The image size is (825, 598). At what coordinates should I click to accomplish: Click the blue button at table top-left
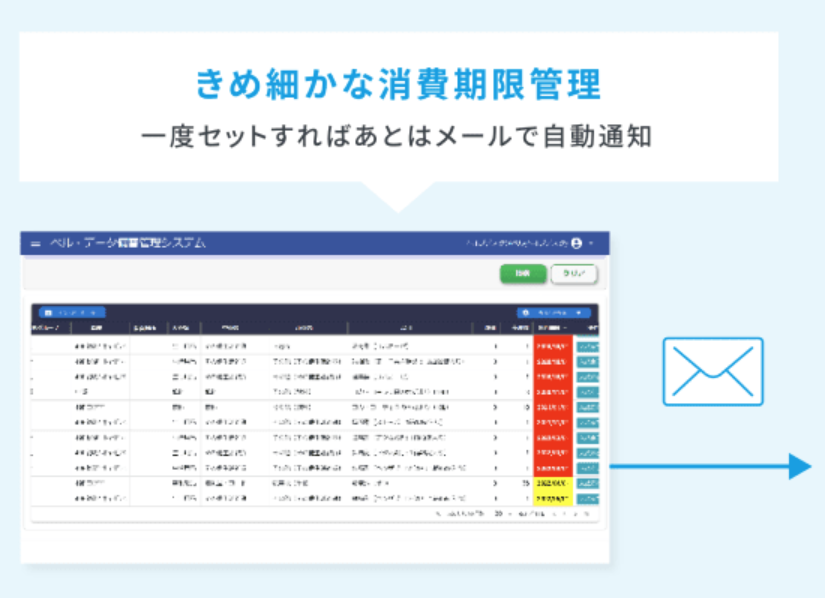pyautogui.click(x=72, y=312)
